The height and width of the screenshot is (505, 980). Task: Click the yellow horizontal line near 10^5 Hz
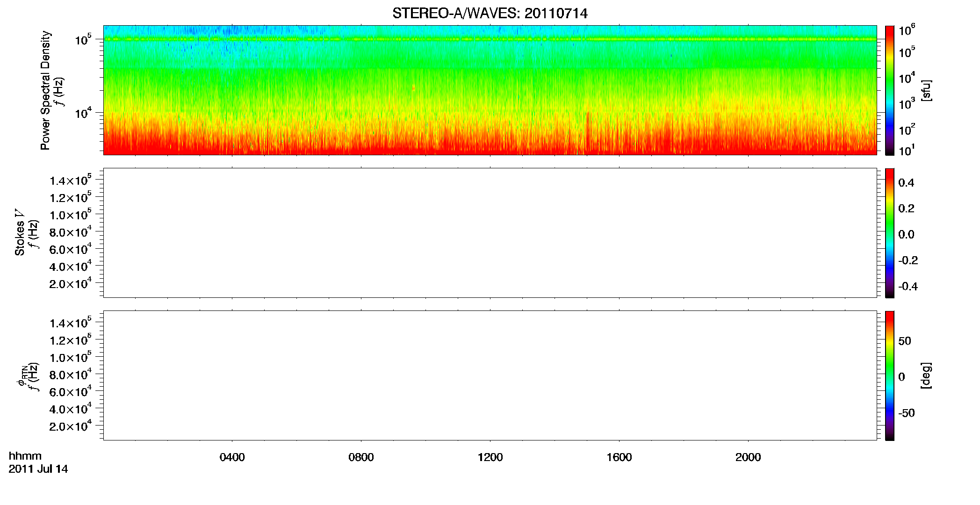click(x=490, y=39)
